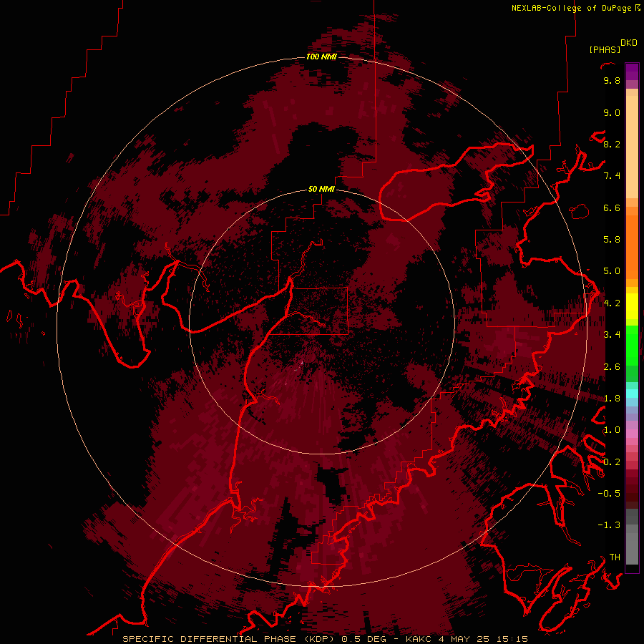Click the 1.8 value on the scale
The width and height of the screenshot is (644, 644).
(x=612, y=399)
